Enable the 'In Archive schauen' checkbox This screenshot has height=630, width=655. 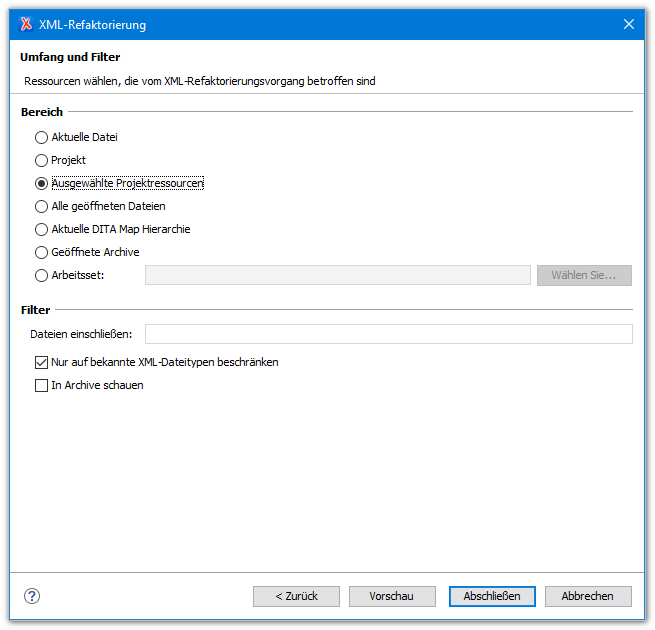pyautogui.click(x=41, y=385)
